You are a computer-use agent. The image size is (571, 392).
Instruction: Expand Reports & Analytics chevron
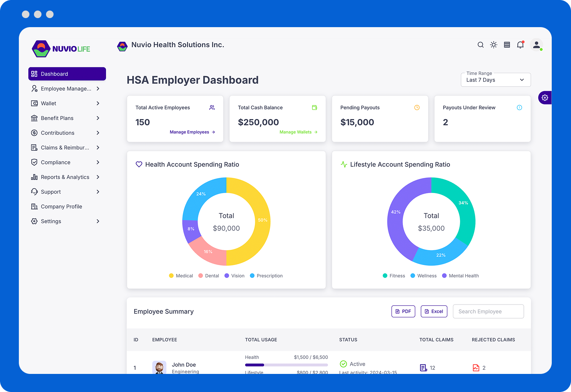click(98, 177)
